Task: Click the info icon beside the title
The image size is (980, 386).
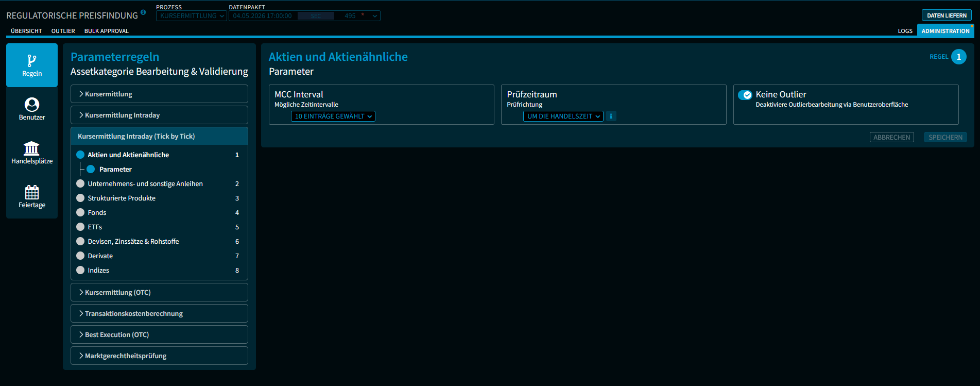Action: 143,12
